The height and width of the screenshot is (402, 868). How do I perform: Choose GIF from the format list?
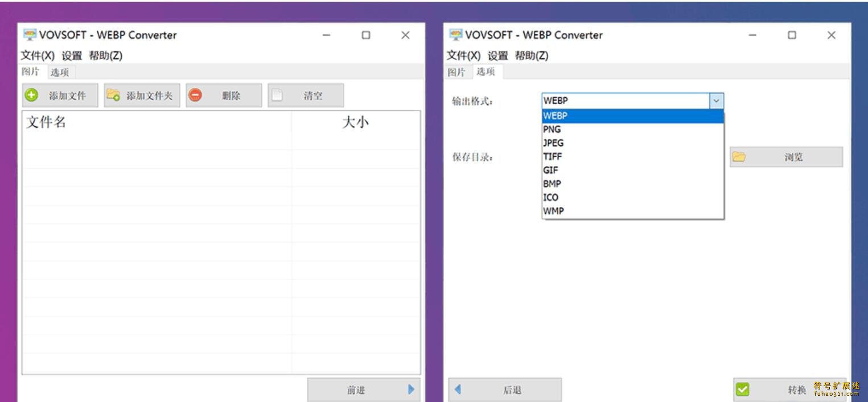point(632,170)
